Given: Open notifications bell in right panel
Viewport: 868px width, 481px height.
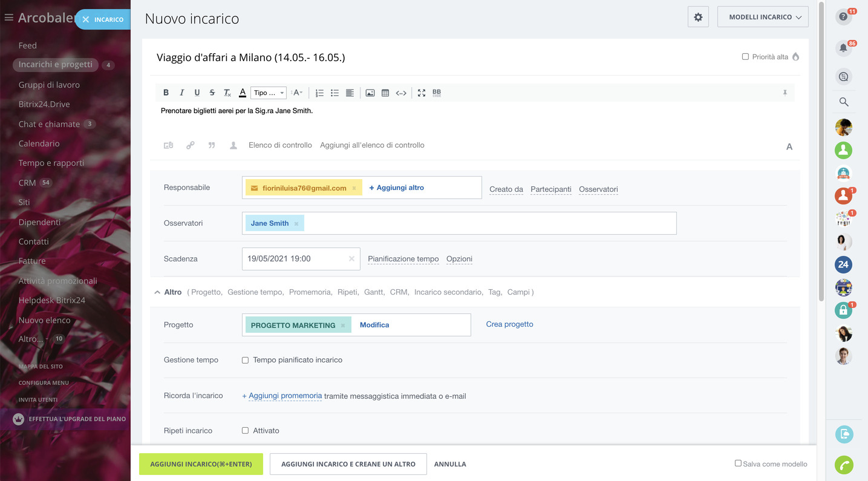Looking at the screenshot, I should (x=843, y=48).
